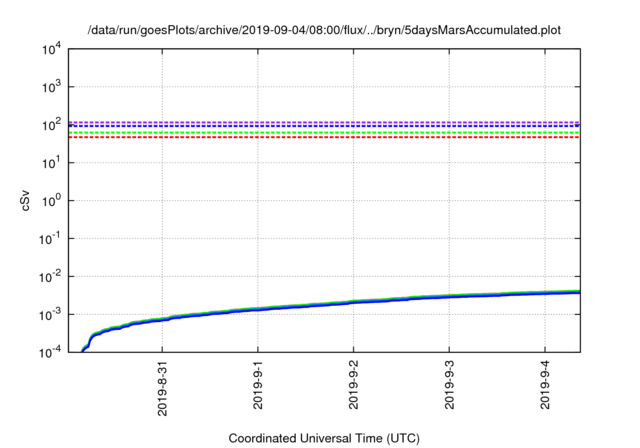Click the 2019-9-1 date tick label
This screenshot has height=448, width=640.
(x=258, y=385)
